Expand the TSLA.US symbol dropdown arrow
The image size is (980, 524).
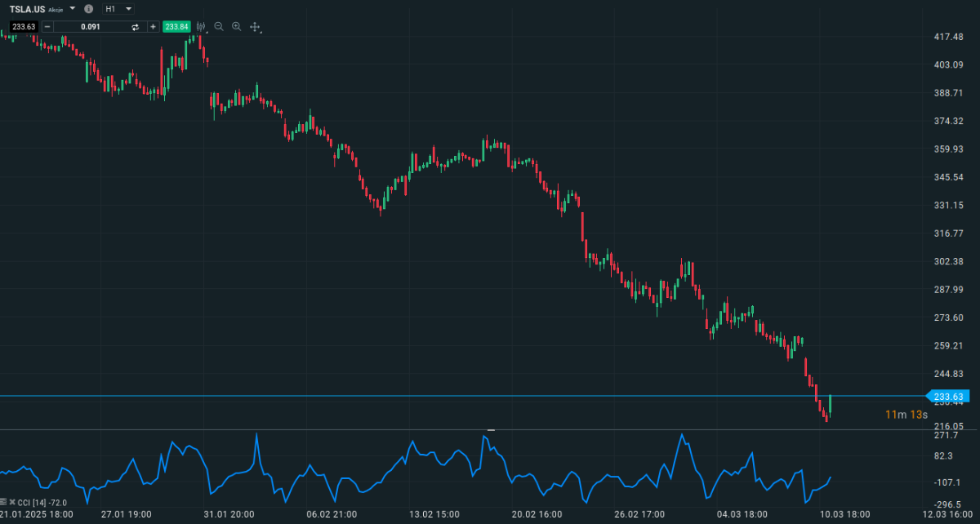(x=73, y=9)
